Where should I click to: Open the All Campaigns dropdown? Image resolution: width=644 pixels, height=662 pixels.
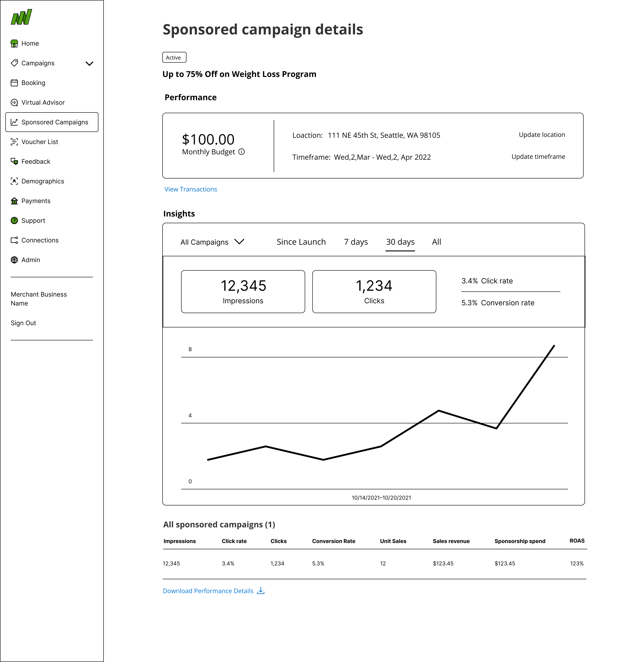[x=212, y=242]
